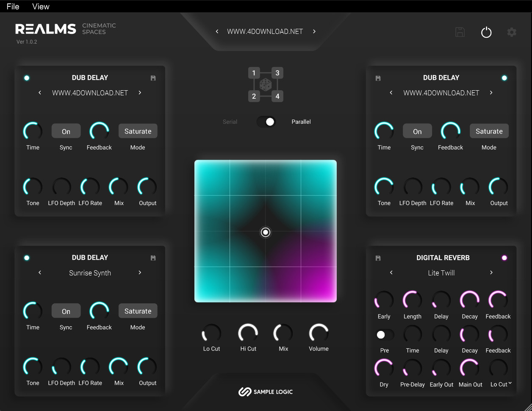The height and width of the screenshot is (411, 532).
Task: Disable the Digital Reverb power LED
Action: [x=504, y=258]
